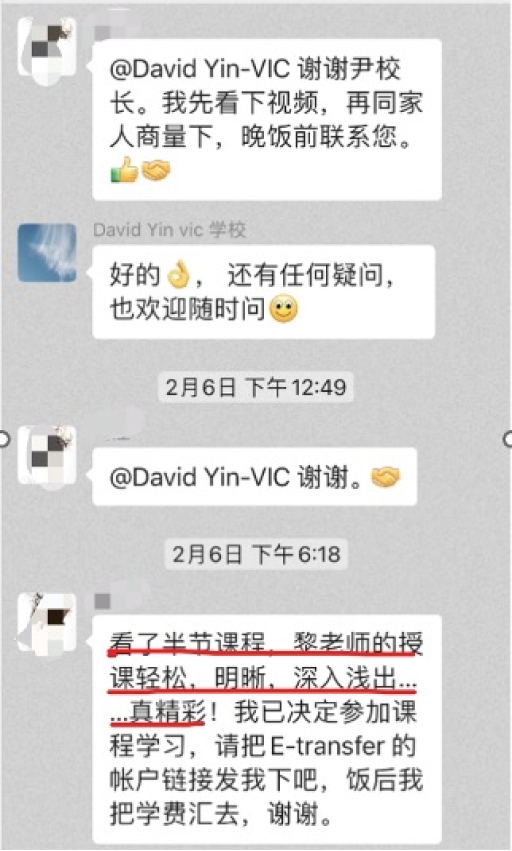Tap the message bubble starting 好的
512x851 pixels.
point(264,292)
